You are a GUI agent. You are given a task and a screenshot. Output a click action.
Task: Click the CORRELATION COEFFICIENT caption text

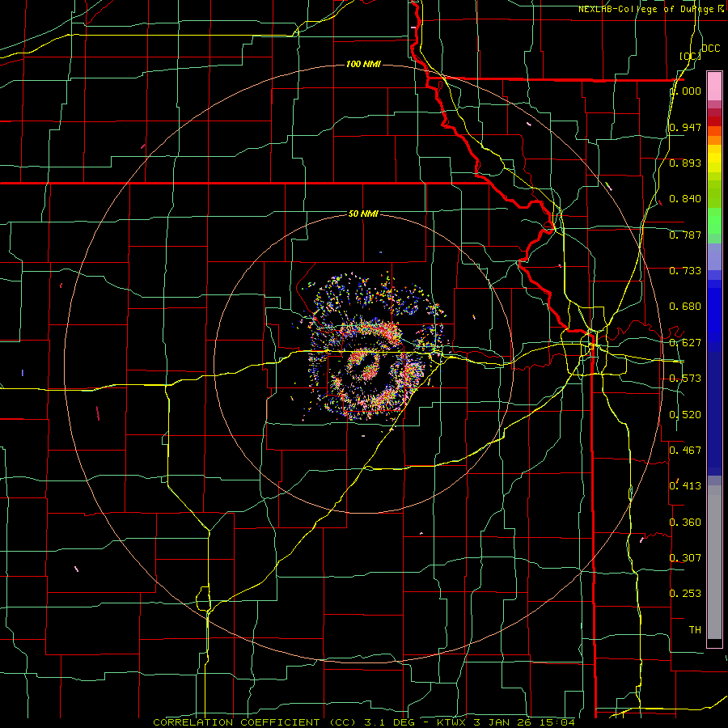click(236, 722)
